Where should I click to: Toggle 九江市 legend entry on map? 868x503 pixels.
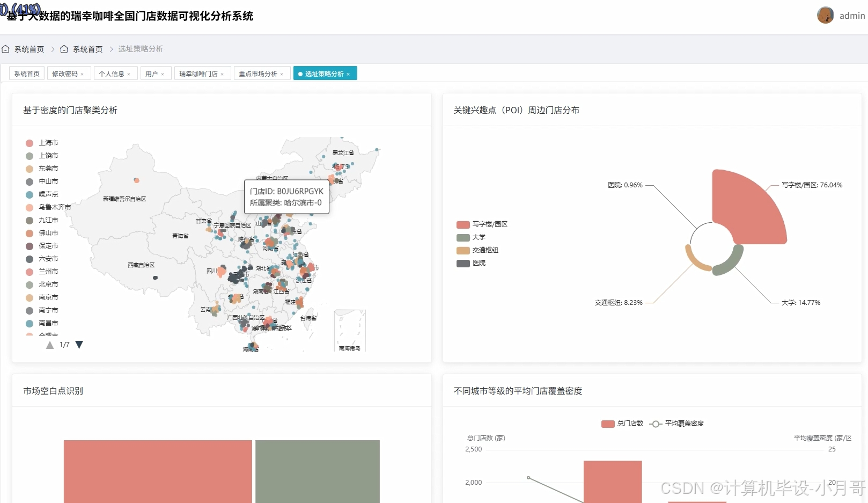[x=42, y=220]
